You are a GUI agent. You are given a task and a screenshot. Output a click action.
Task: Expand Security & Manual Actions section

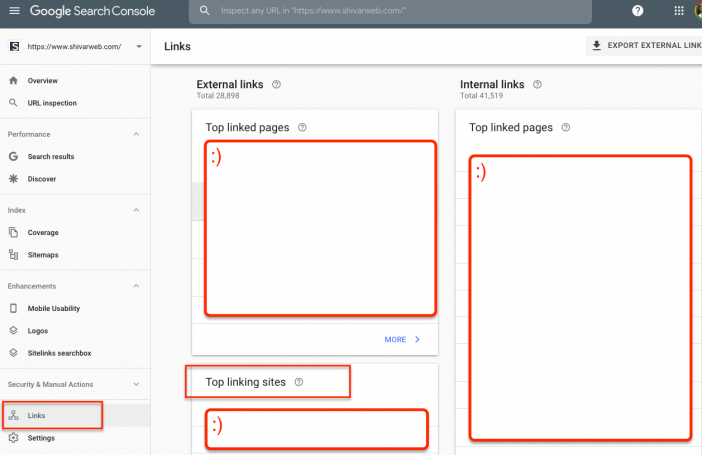(x=136, y=384)
